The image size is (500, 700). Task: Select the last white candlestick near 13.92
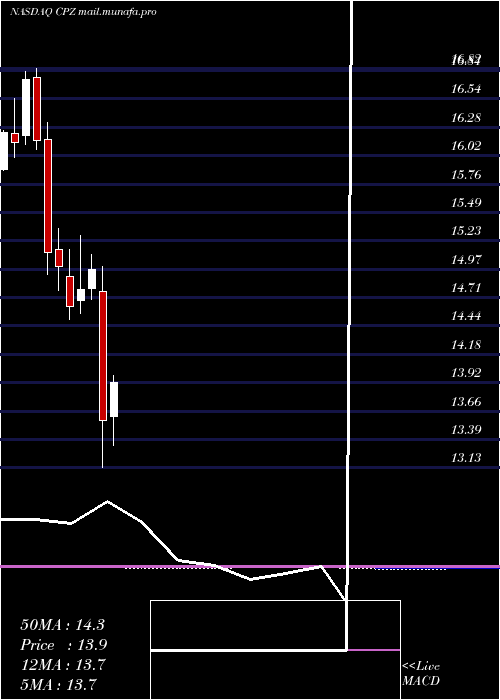pos(114,400)
